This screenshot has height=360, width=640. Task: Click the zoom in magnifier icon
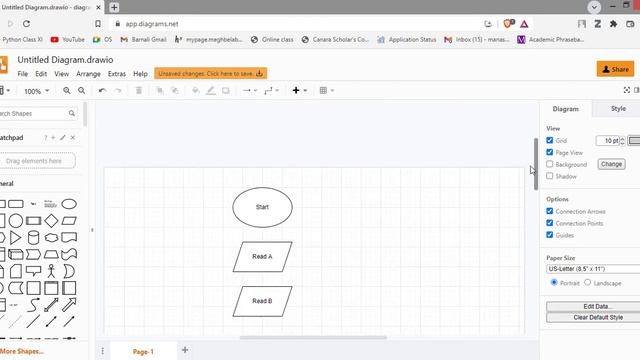tap(67, 91)
